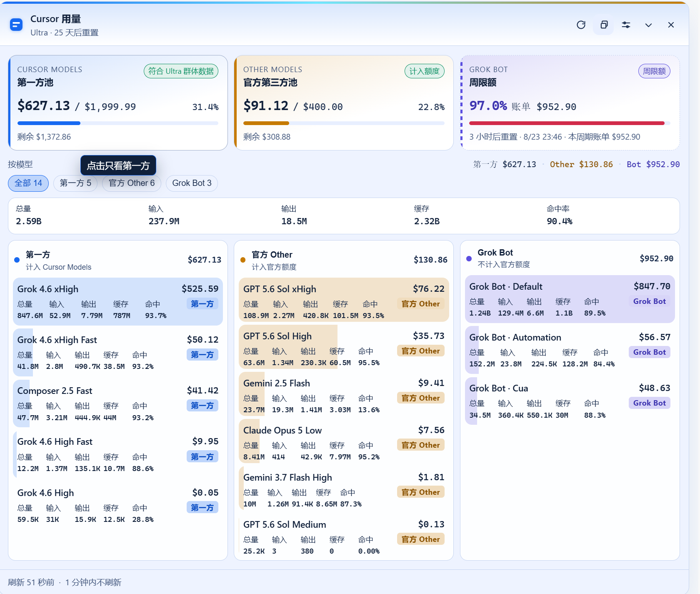Click the 缓存 2.32B summary stat
The image size is (700, 594).
427,215
